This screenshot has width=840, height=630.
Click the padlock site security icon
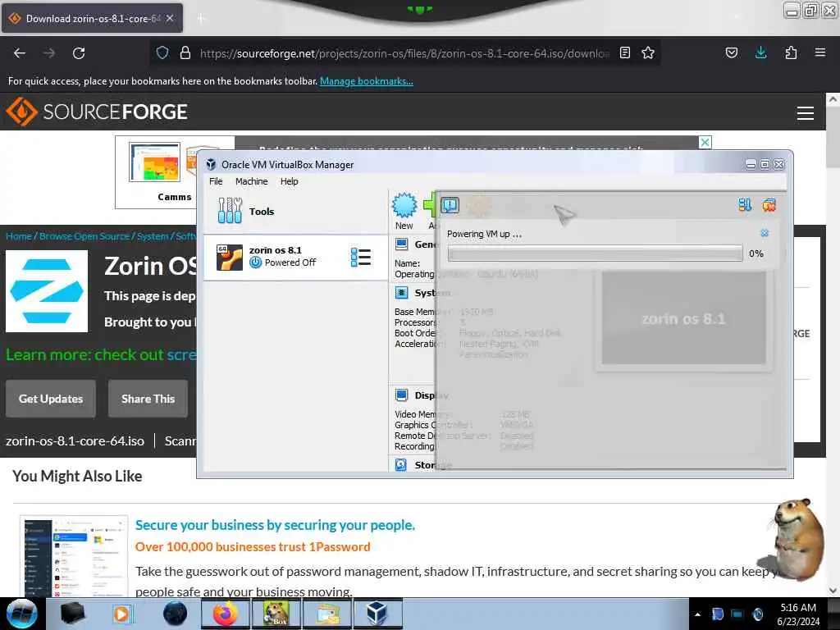pyautogui.click(x=185, y=52)
